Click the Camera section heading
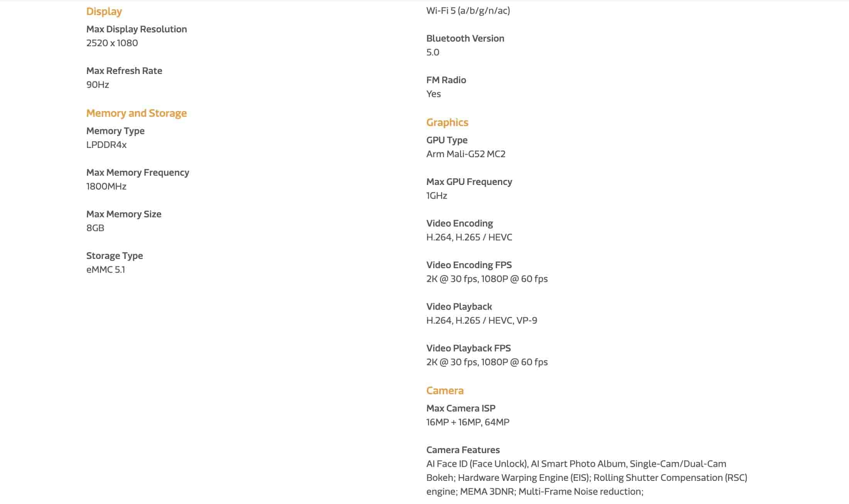This screenshot has width=849, height=504. coord(445,391)
